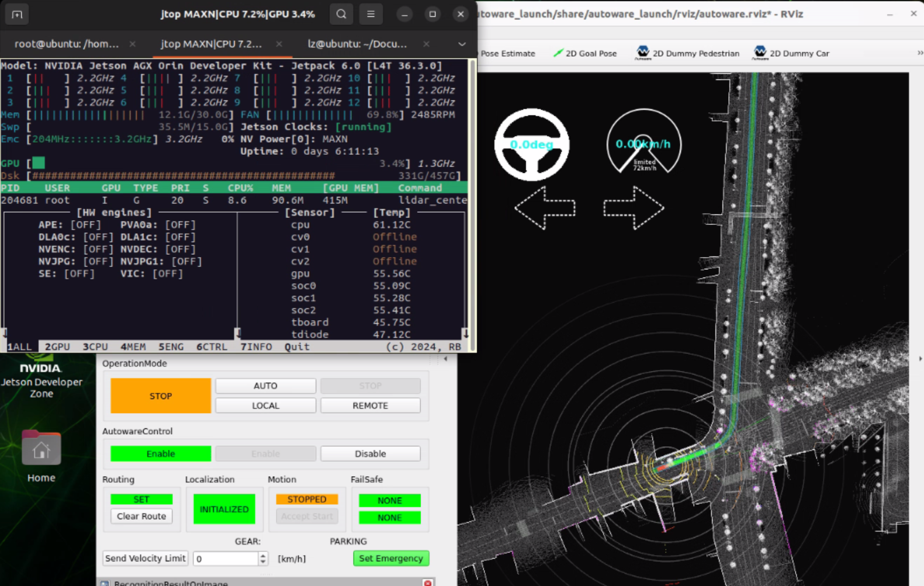
Task: Click the orange STOP status indicator
Action: pyautogui.click(x=161, y=396)
